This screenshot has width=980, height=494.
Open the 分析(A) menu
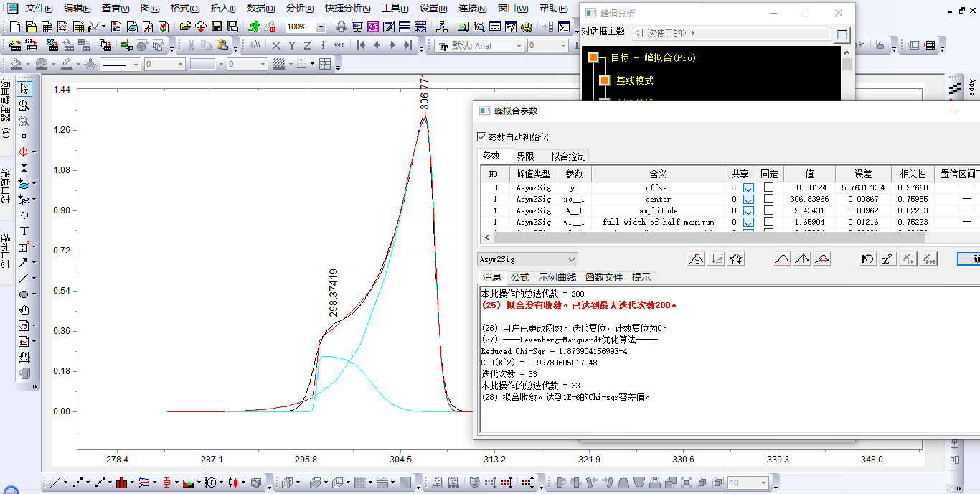[x=300, y=9]
